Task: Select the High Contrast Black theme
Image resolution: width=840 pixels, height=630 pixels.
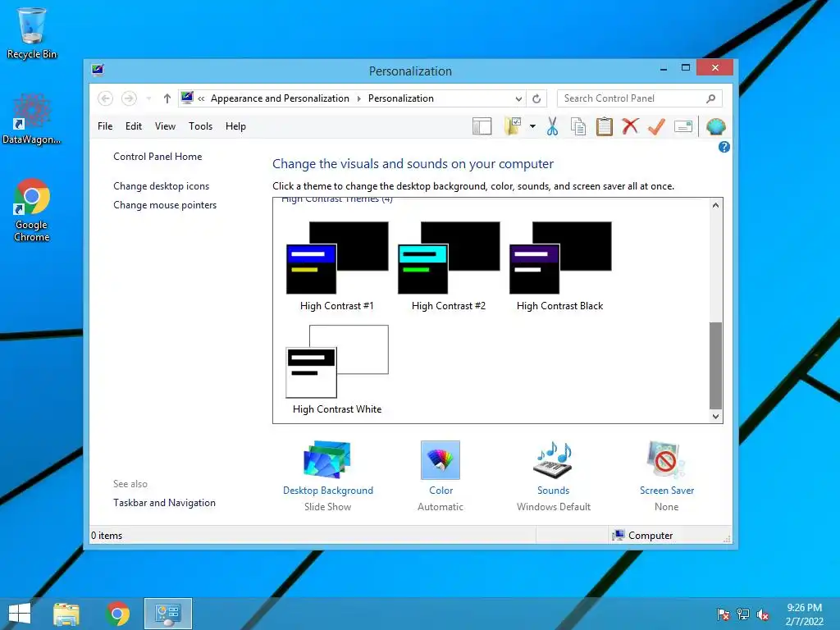Action: click(559, 267)
